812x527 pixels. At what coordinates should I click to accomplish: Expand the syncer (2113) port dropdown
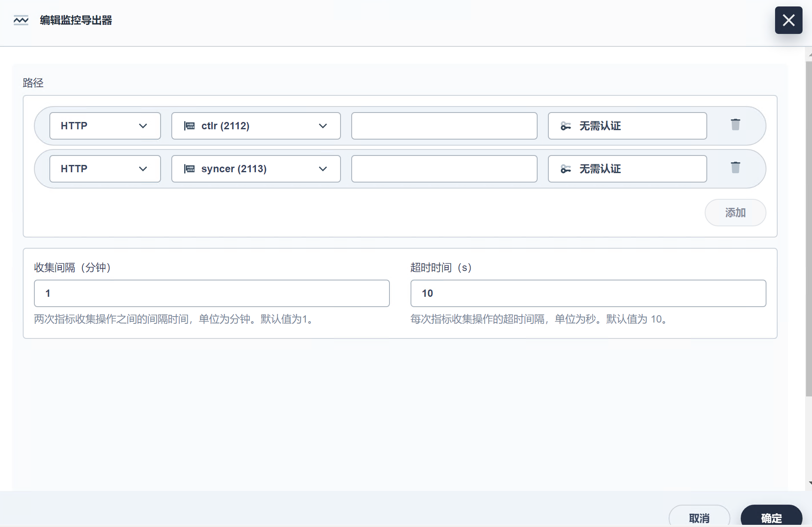tap(256, 169)
